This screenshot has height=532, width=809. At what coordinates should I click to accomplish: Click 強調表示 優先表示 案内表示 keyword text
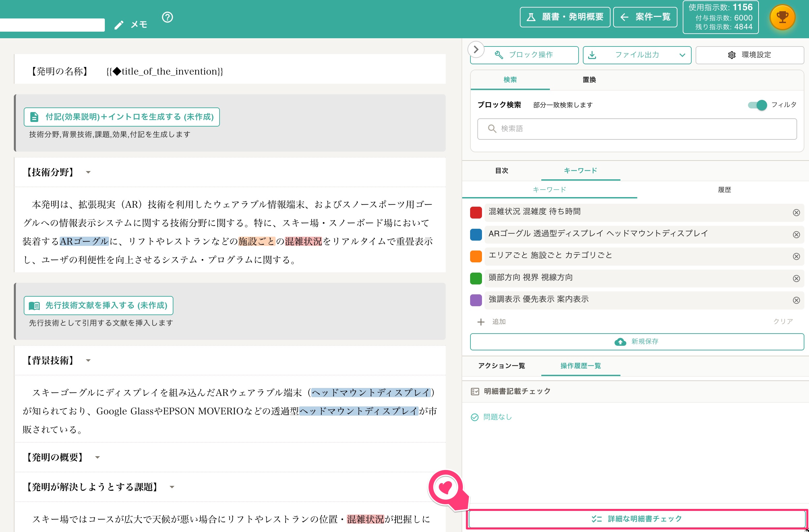pyautogui.click(x=538, y=300)
